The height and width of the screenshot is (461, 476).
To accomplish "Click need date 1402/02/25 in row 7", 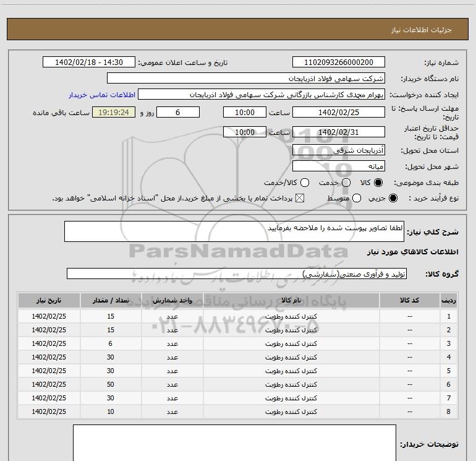I will point(49,398).
